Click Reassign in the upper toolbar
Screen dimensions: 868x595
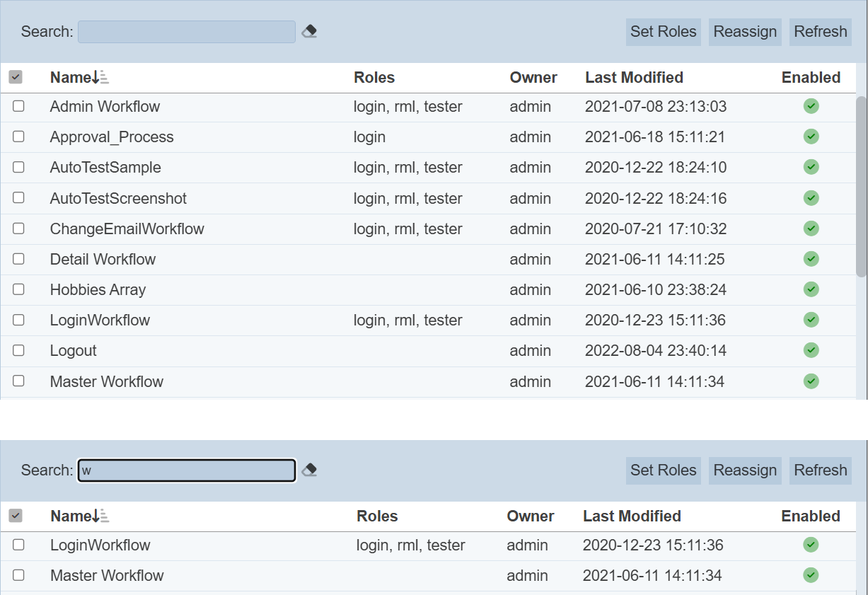pos(745,32)
